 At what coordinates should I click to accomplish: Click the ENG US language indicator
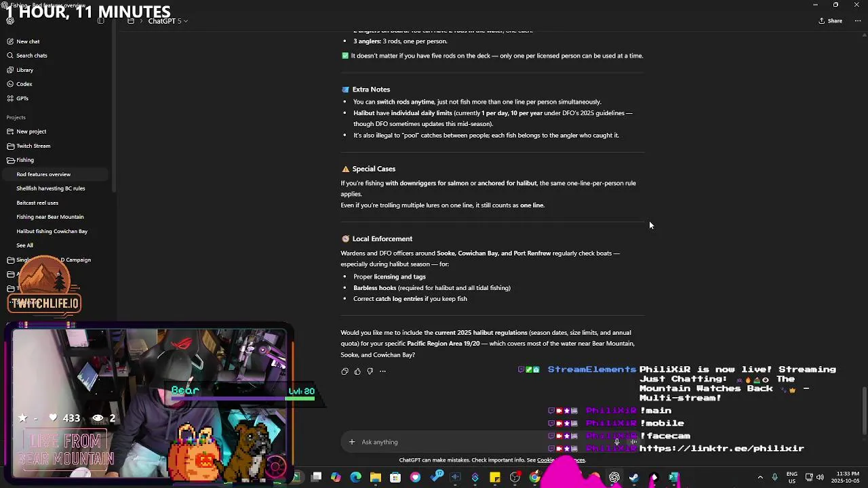coord(791,477)
